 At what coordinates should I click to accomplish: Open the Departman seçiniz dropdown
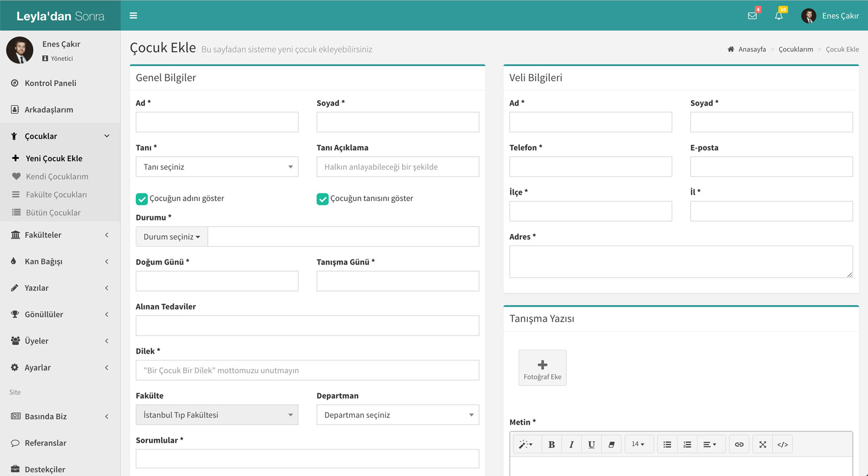[398, 415]
